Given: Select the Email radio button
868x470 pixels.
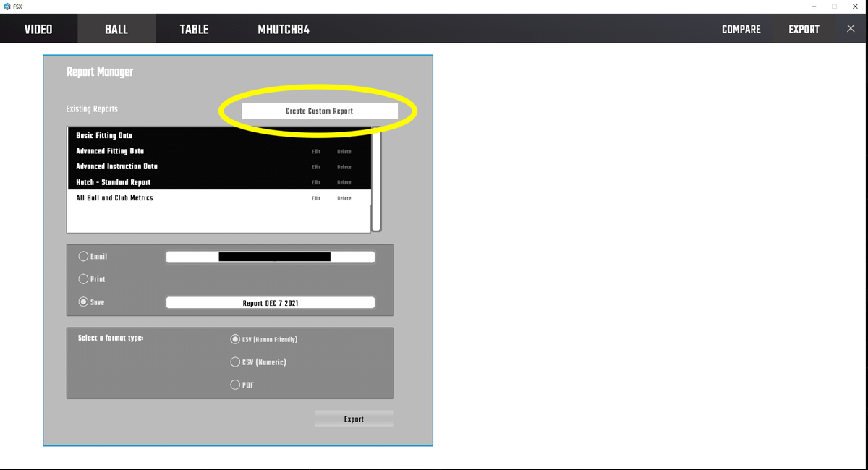Looking at the screenshot, I should click(x=84, y=257).
